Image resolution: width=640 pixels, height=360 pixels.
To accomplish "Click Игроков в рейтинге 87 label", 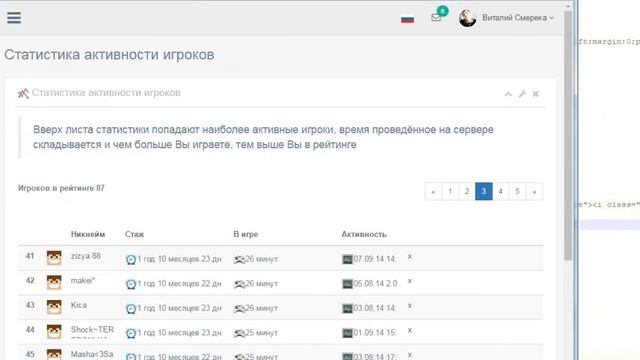I will pos(61,188).
